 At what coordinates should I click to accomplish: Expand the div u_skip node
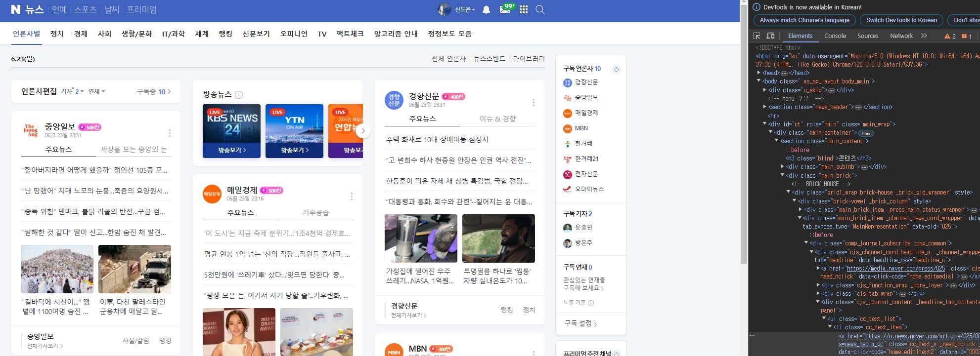(765, 90)
